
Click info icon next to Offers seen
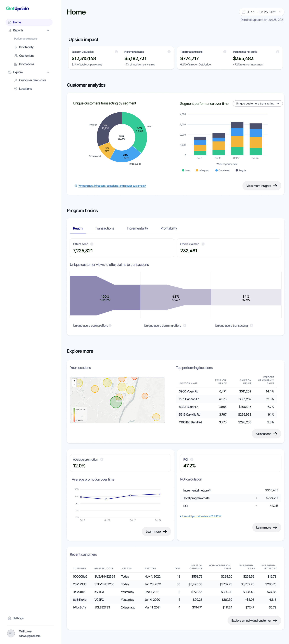click(92, 244)
